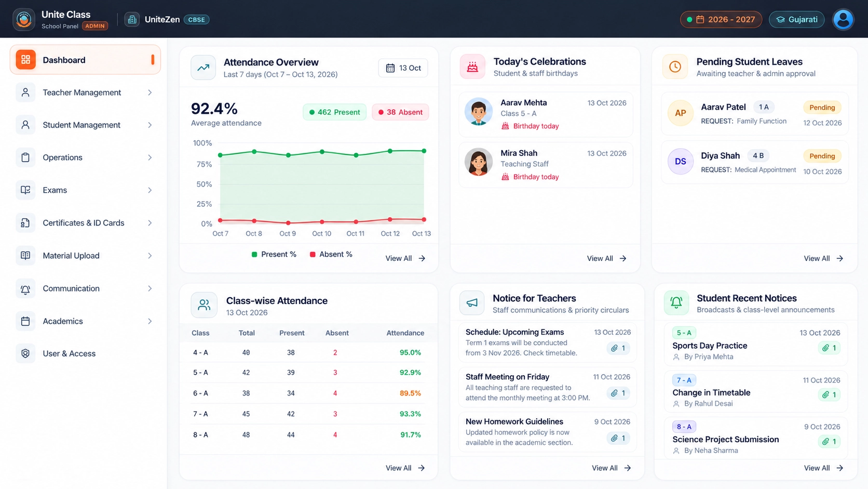Image resolution: width=868 pixels, height=489 pixels.
Task: Click the Gujarati language button
Action: click(x=796, y=20)
